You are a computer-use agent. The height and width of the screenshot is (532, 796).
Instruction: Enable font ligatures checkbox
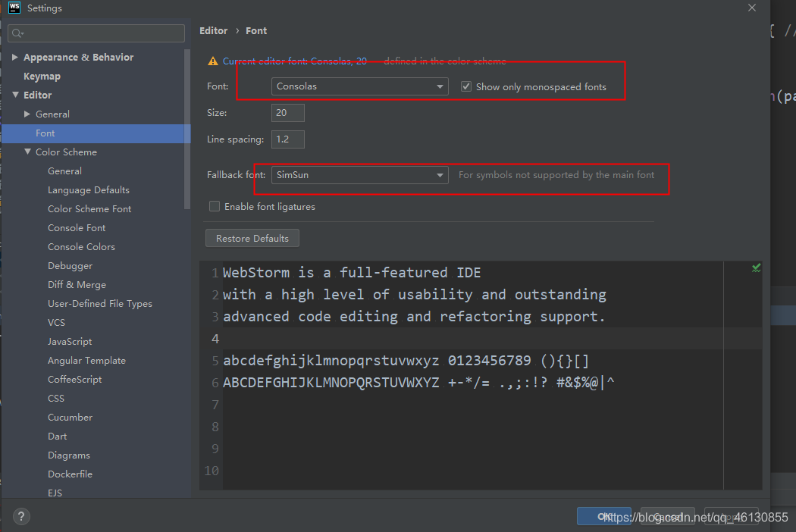(x=215, y=206)
